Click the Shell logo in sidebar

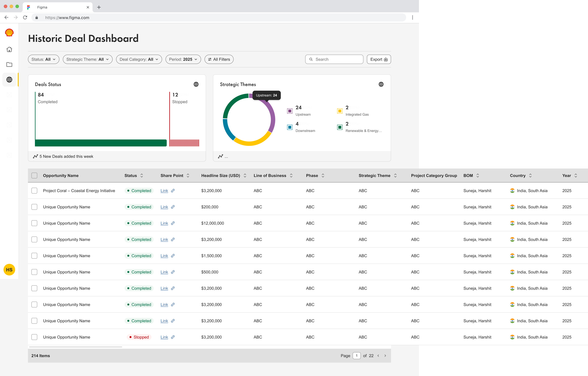click(x=9, y=33)
